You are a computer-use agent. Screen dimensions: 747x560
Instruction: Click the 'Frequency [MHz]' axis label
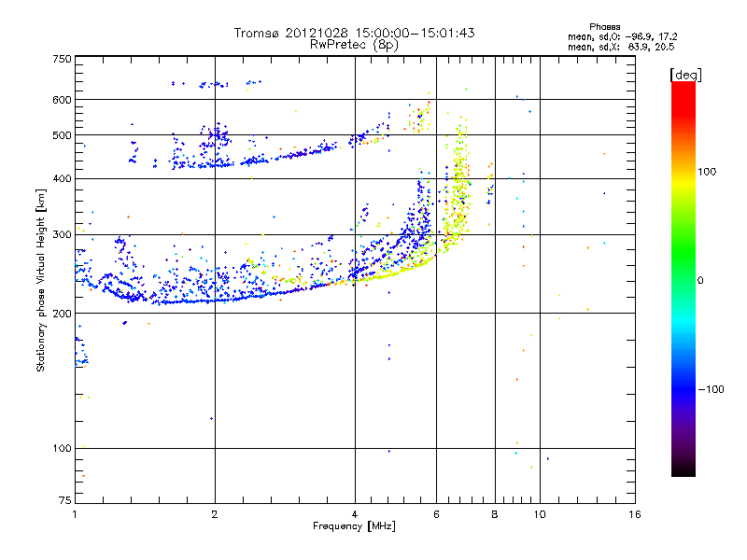[x=354, y=526]
